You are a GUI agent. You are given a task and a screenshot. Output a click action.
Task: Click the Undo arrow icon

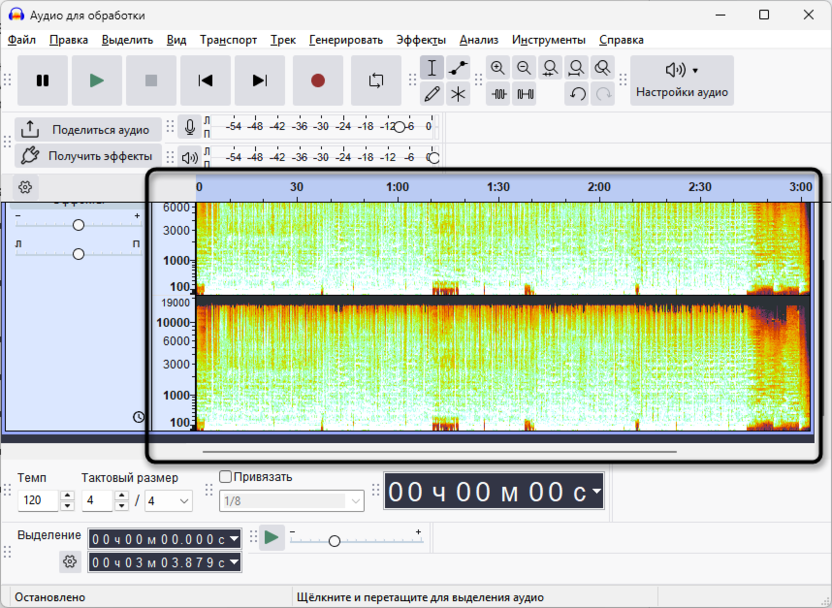click(577, 94)
